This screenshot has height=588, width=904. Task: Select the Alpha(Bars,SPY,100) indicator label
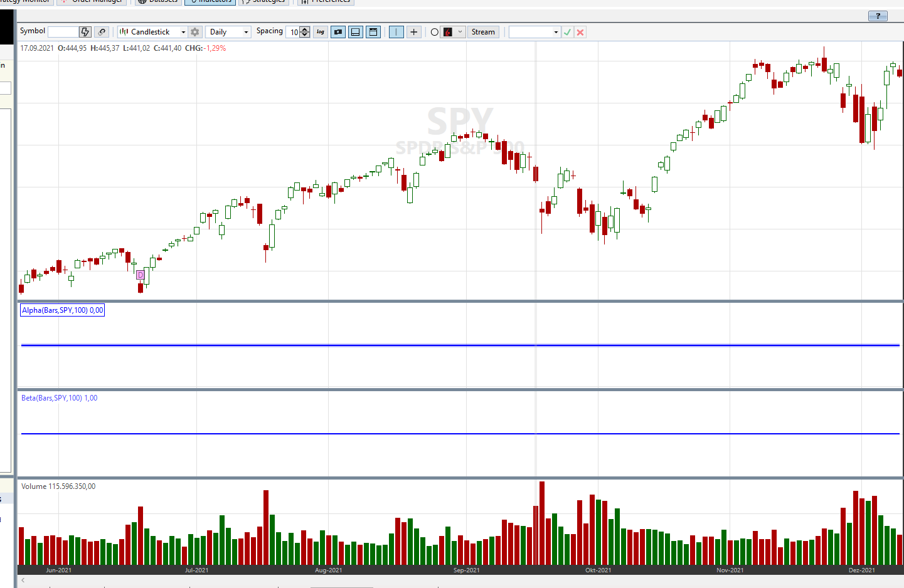62,310
